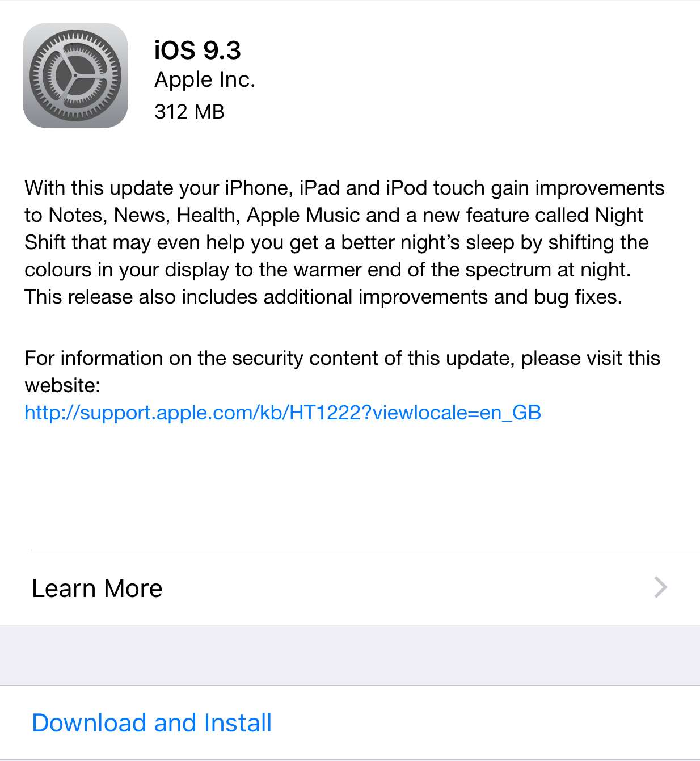Viewport: 700px width, 761px height.
Task: Select the iOS 9.3 title text
Action: coord(197,50)
